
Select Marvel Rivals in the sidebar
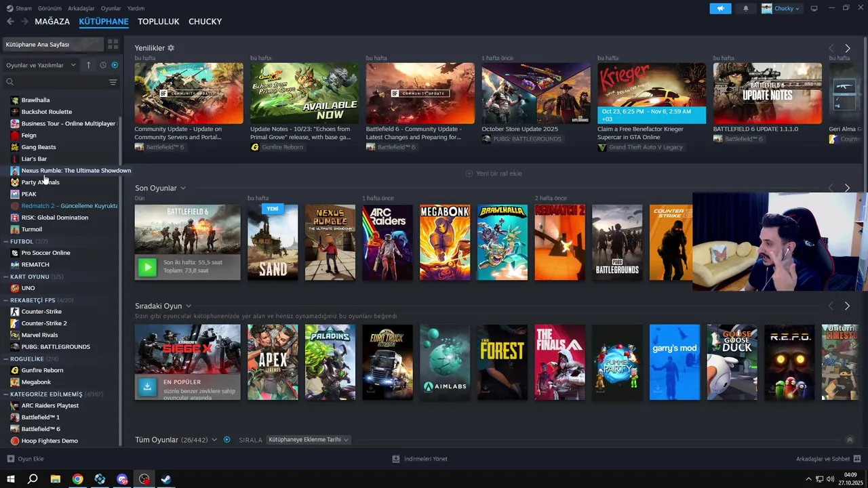(39, 335)
